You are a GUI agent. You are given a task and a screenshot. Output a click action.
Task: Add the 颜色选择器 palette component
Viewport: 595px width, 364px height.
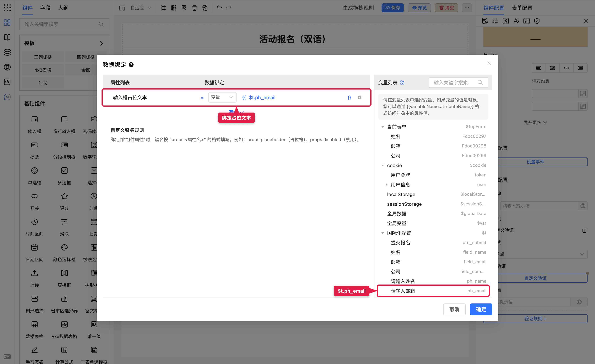click(x=64, y=248)
